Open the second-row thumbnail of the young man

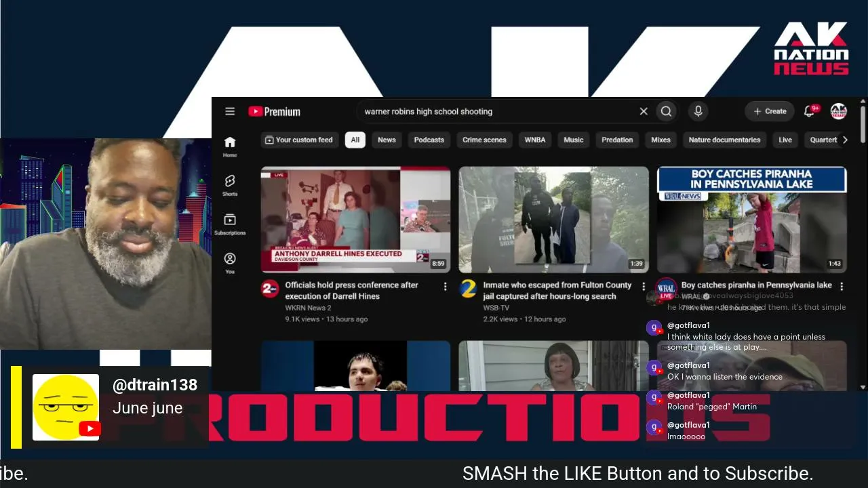[355, 366]
